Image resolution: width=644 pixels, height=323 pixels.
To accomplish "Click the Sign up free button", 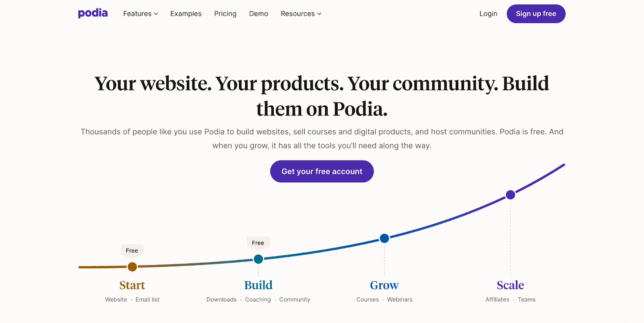I will 536,14.
